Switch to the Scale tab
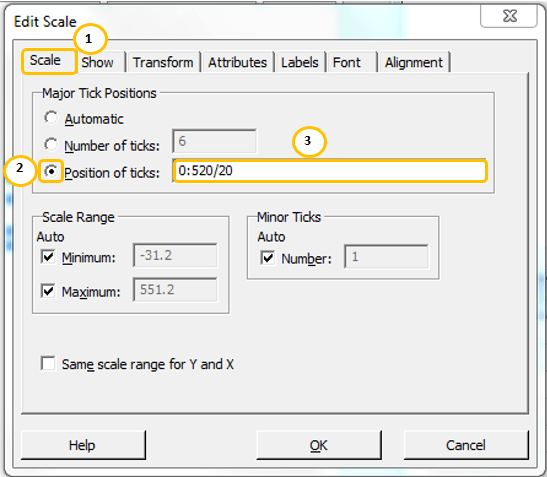 [x=45, y=61]
